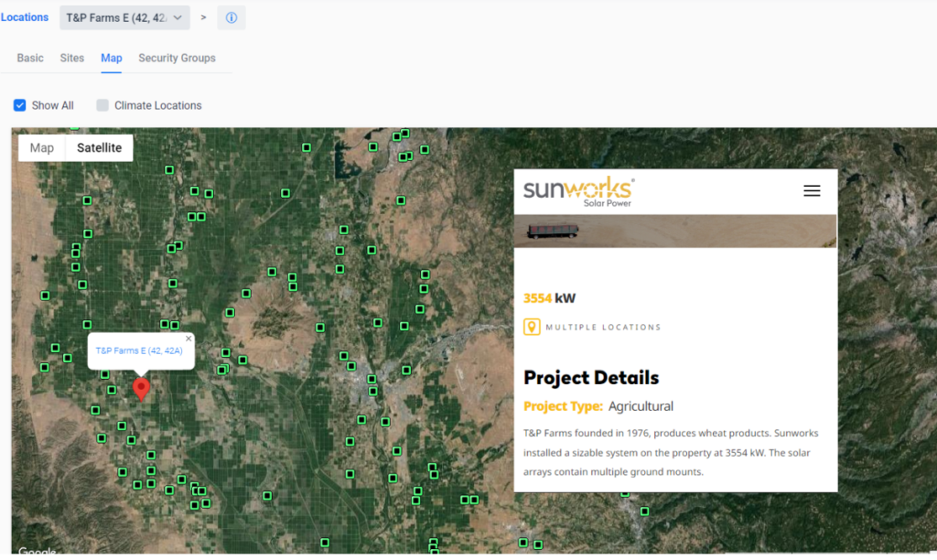Switch map to Map view
This screenshot has height=560, width=937.
(x=42, y=148)
